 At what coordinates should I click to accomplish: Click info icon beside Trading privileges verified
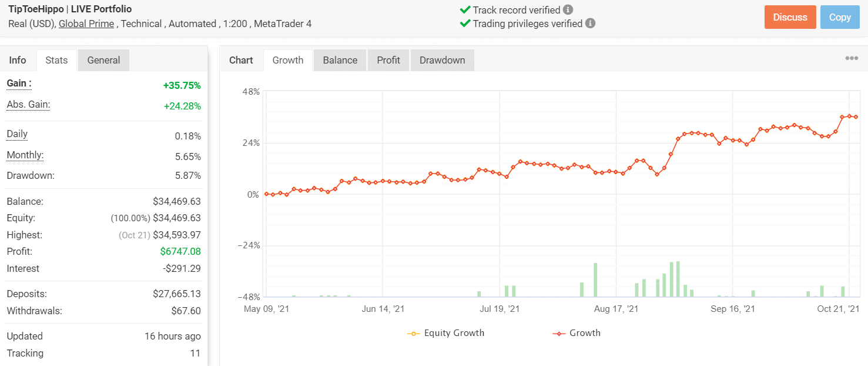[591, 24]
